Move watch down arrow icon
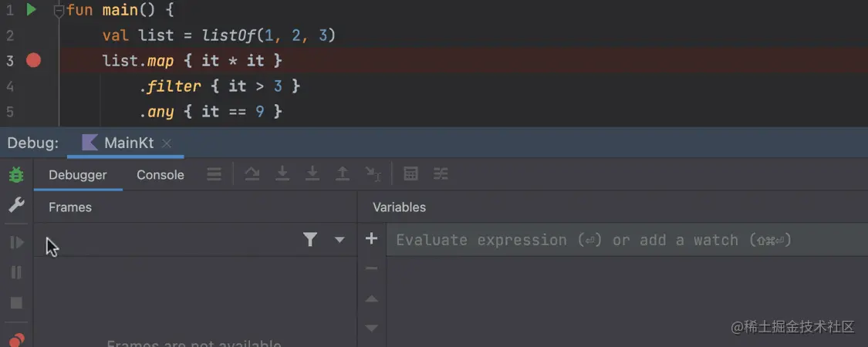 point(371,328)
